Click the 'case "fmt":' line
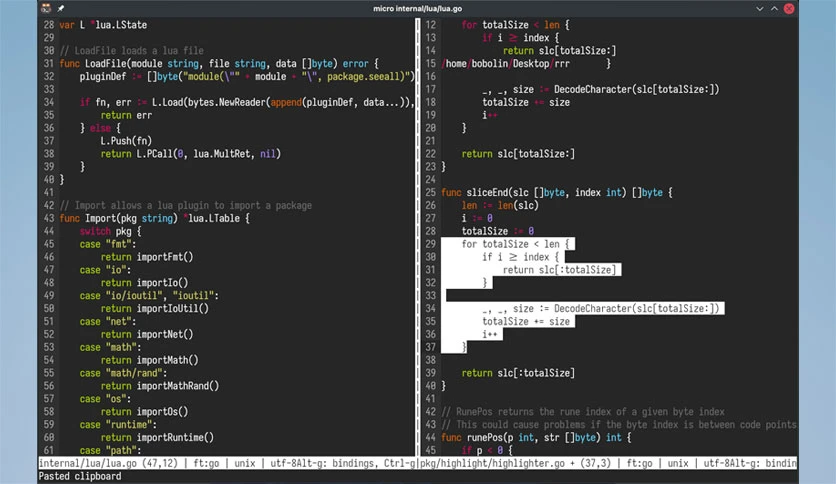The width and height of the screenshot is (836, 484). (108, 244)
